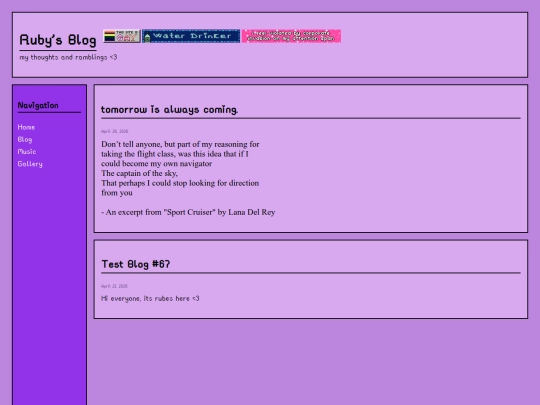Click the date under Test Blog #67
This screenshot has height=405, width=540.
click(114, 286)
